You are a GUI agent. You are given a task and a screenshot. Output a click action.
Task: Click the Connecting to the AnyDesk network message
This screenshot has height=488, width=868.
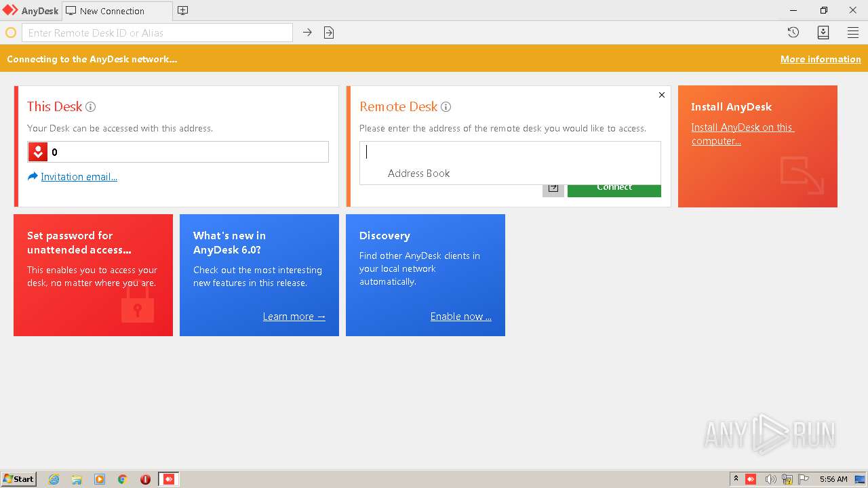[x=92, y=59]
